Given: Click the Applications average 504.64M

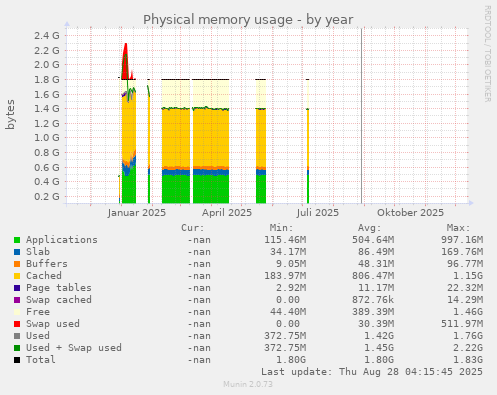Looking at the screenshot, I should [x=373, y=240].
